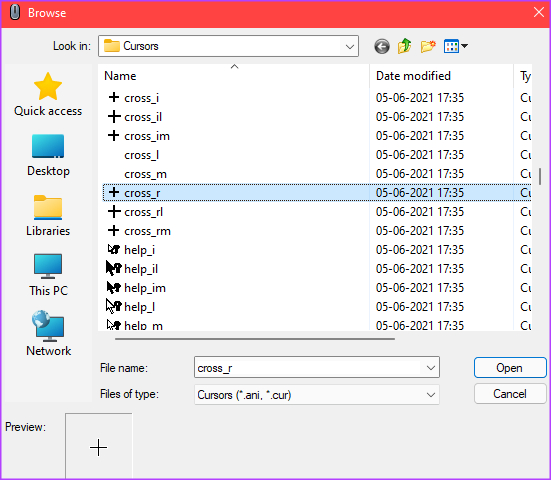Go up one folder level
Image resolution: width=551 pixels, height=480 pixels.
tap(404, 46)
